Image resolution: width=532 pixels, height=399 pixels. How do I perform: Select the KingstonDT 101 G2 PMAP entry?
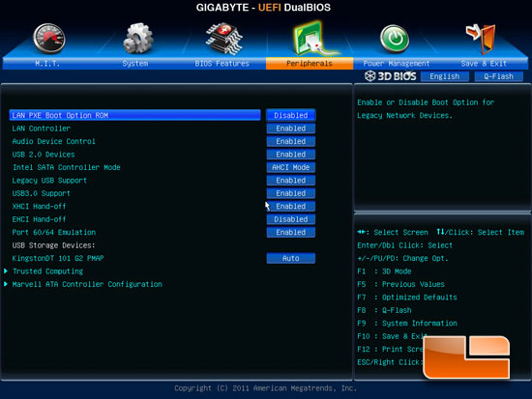click(58, 258)
